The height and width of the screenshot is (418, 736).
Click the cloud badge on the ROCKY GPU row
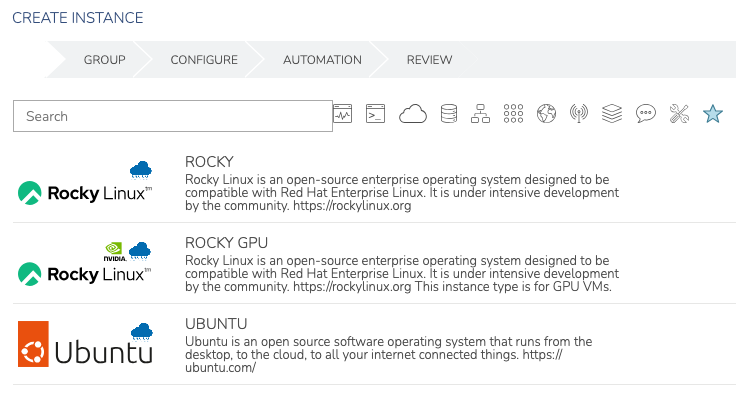(x=140, y=251)
